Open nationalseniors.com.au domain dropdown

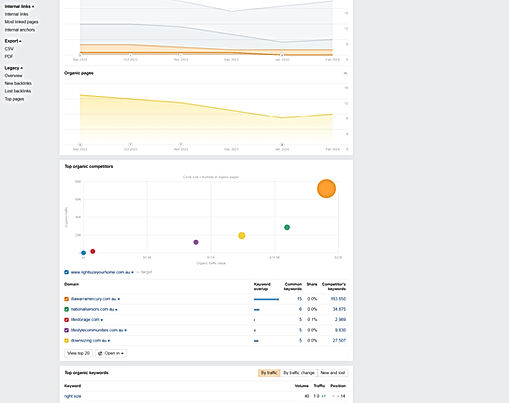(116, 310)
